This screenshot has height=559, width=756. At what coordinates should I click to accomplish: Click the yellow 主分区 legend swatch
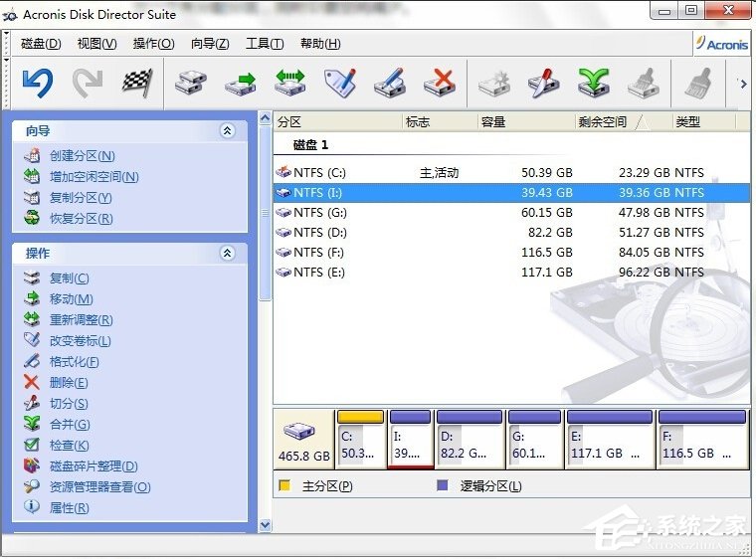pos(284,486)
